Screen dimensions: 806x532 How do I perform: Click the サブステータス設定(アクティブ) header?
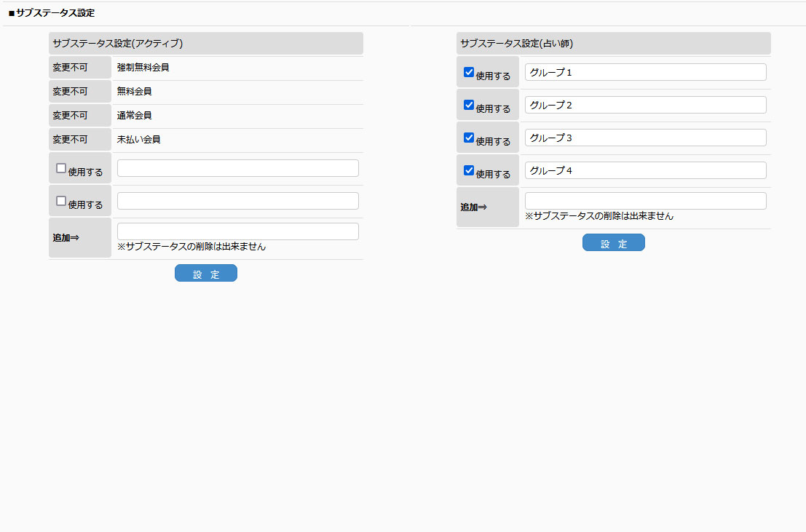tap(205, 44)
